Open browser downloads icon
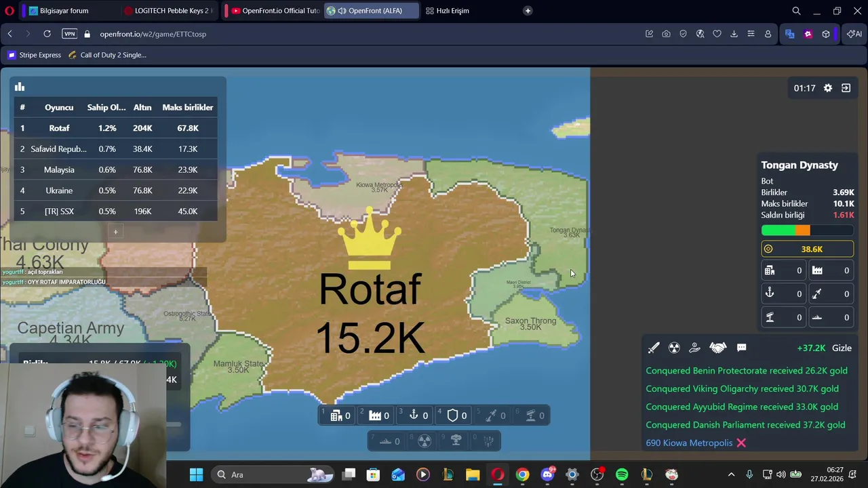Image resolution: width=868 pixels, height=488 pixels. 734,34
